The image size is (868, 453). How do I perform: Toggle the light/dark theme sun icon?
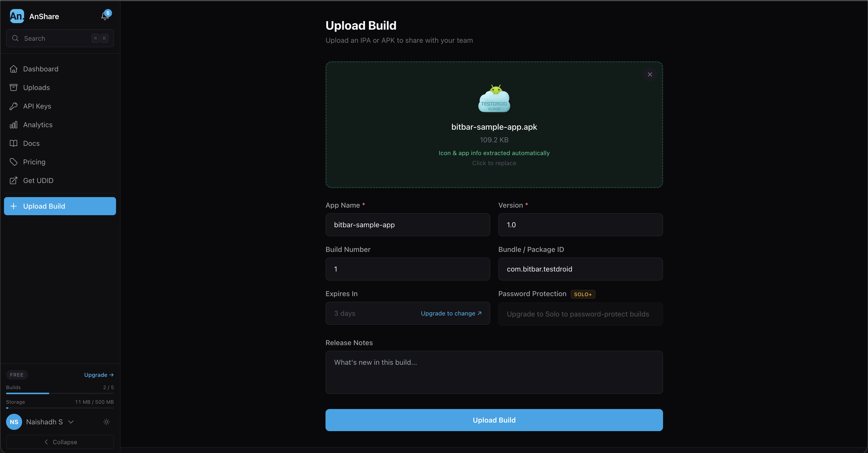point(106,422)
